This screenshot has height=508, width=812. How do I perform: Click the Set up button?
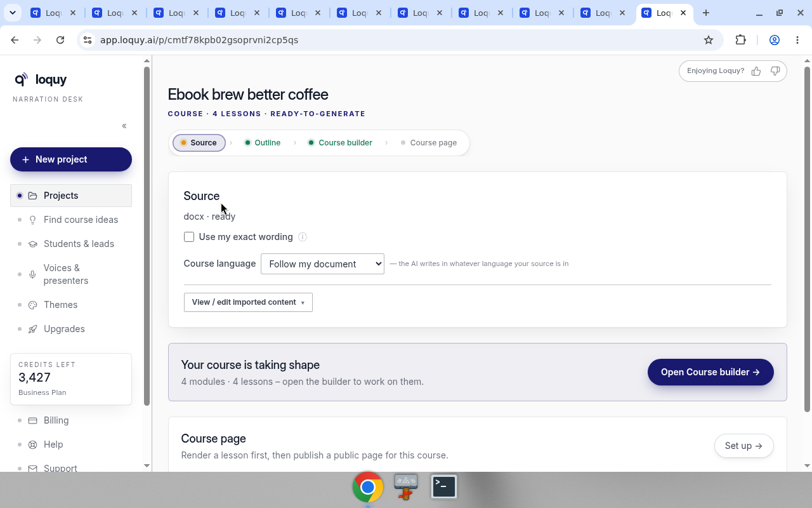coord(743,446)
